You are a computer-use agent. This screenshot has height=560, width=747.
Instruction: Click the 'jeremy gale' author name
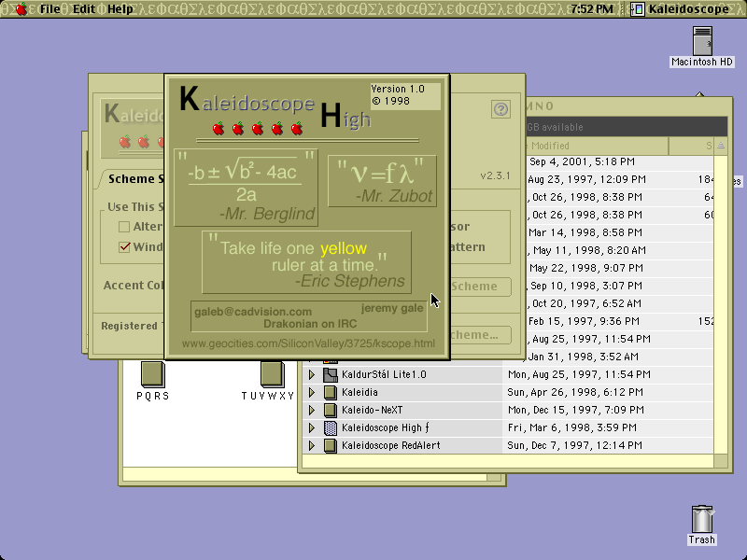coord(392,308)
